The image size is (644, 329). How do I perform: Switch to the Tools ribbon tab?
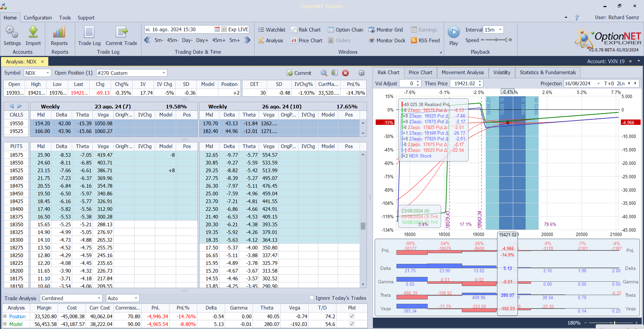pyautogui.click(x=65, y=18)
